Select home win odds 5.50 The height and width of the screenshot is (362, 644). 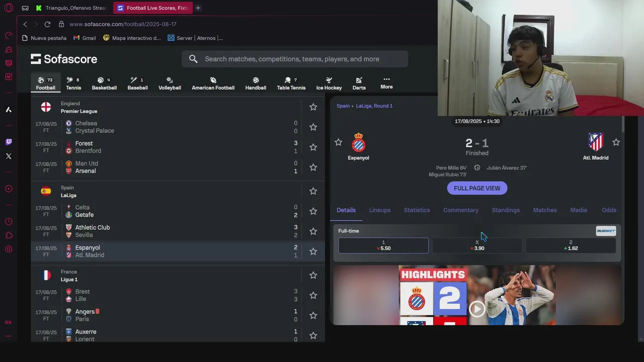[x=383, y=245]
